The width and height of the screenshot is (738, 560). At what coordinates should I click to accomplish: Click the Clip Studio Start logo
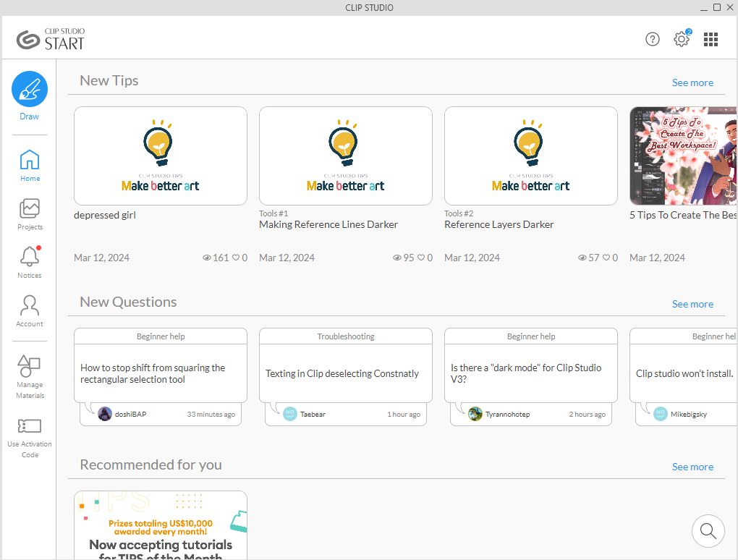click(51, 39)
